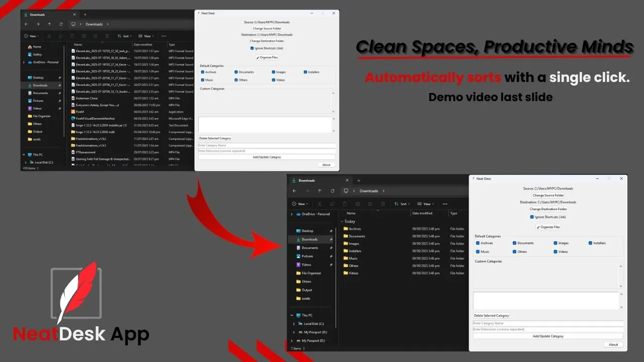Click Share icon in the lower Explorer toolbar

[x=370, y=204]
